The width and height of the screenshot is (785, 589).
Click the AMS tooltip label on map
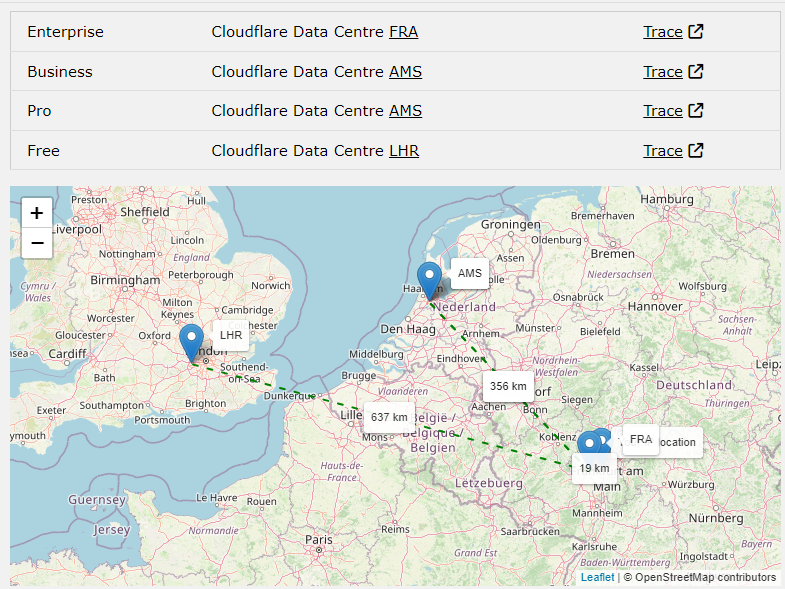[470, 273]
